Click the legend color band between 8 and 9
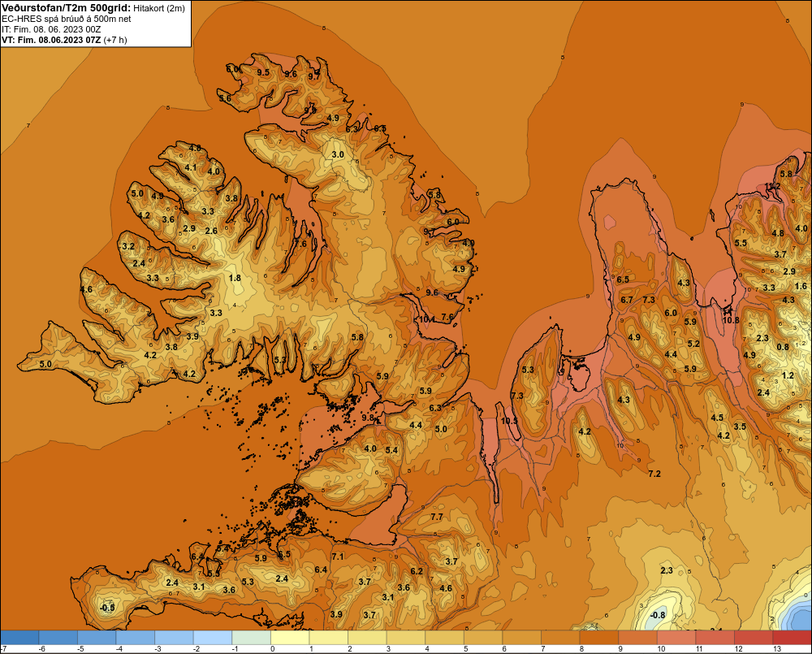 tap(599, 638)
